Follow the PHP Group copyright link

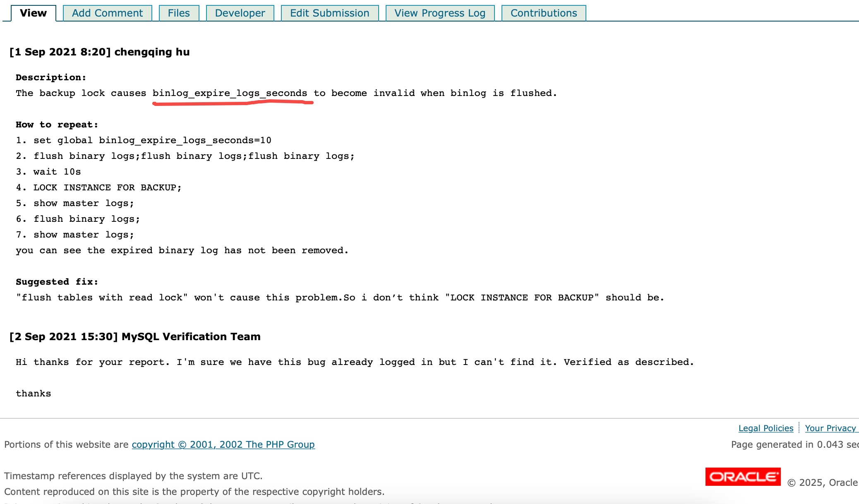pyautogui.click(x=223, y=444)
